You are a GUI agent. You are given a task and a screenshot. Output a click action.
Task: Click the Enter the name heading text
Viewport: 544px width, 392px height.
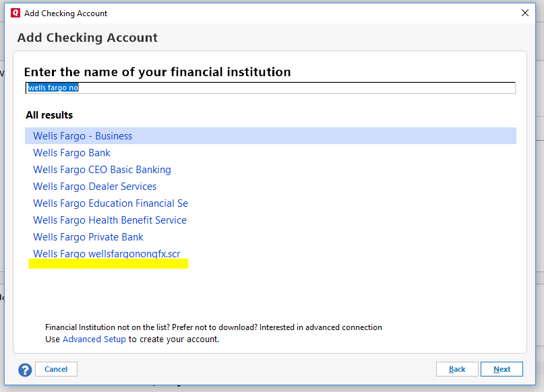point(157,72)
